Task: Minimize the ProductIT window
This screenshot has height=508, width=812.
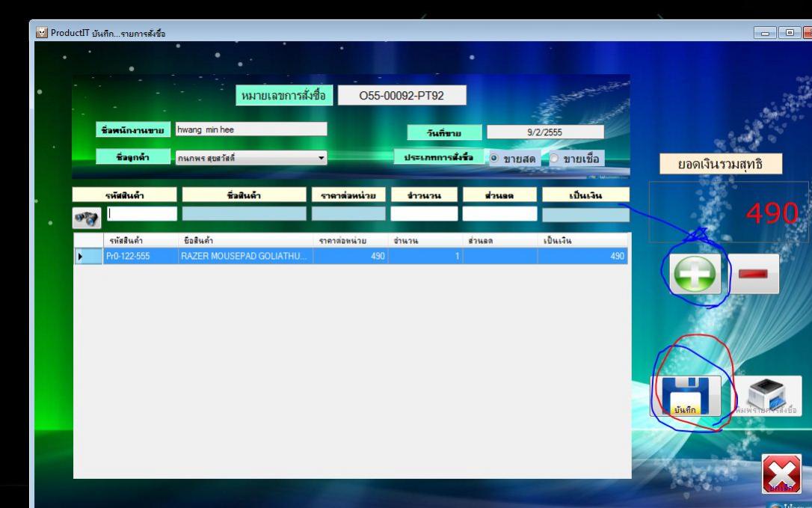Action: point(765,33)
